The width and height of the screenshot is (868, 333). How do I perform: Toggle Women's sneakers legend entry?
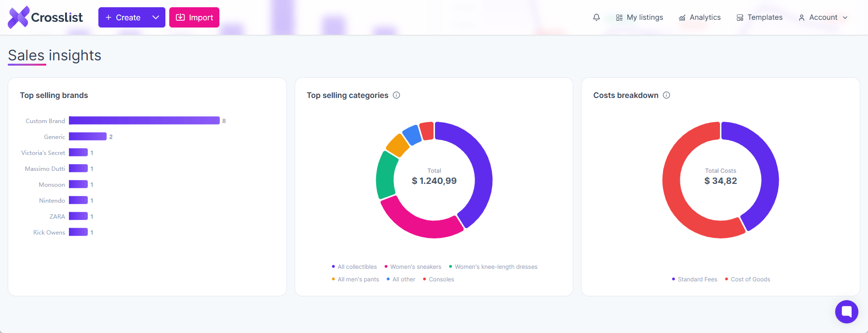[x=413, y=267]
